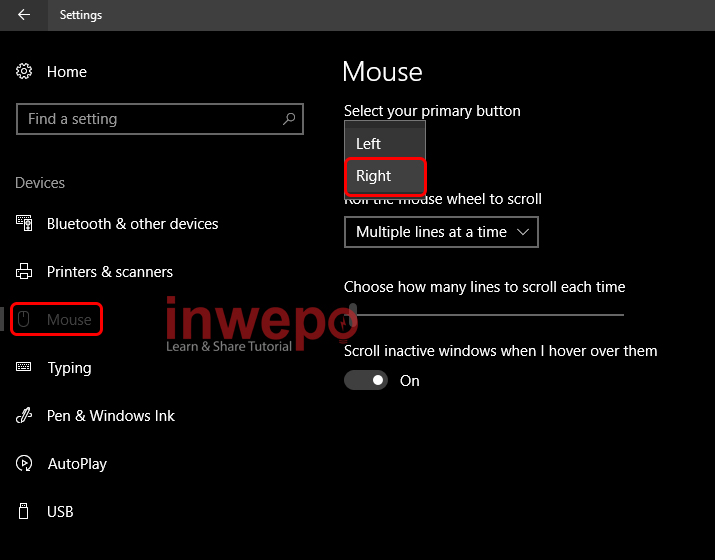Open the Multiple lines at a time dropdown
Screen dimensions: 715x560
pos(441,232)
